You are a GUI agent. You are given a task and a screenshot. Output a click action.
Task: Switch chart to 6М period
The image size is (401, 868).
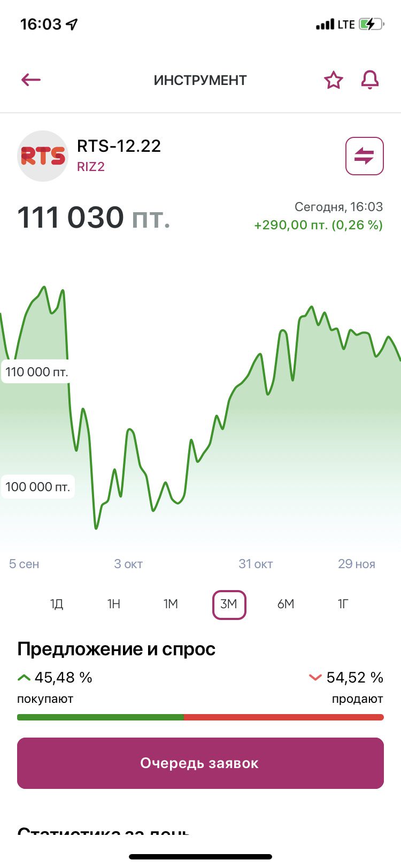(x=286, y=604)
